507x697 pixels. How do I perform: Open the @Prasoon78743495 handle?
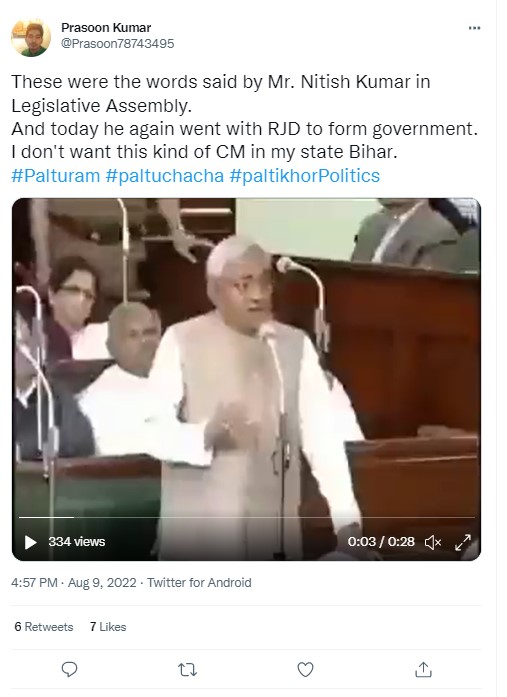tap(117, 44)
